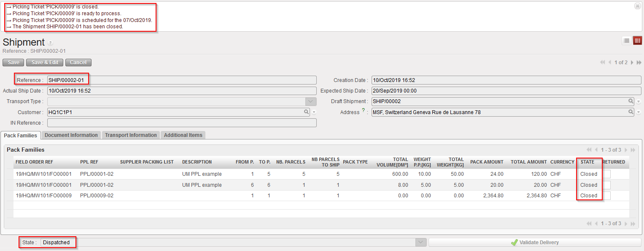Search Address field magnifier icon
The image size is (644, 251).
coord(631,112)
